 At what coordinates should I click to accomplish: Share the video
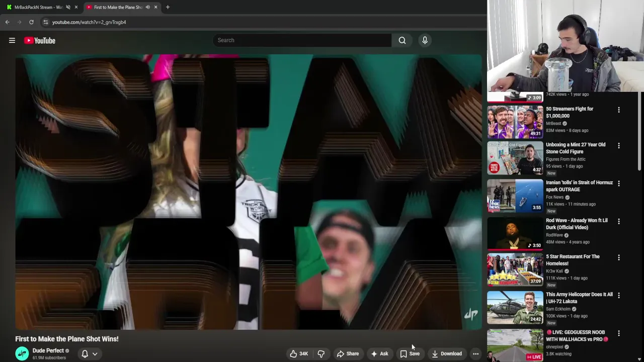pos(348,353)
